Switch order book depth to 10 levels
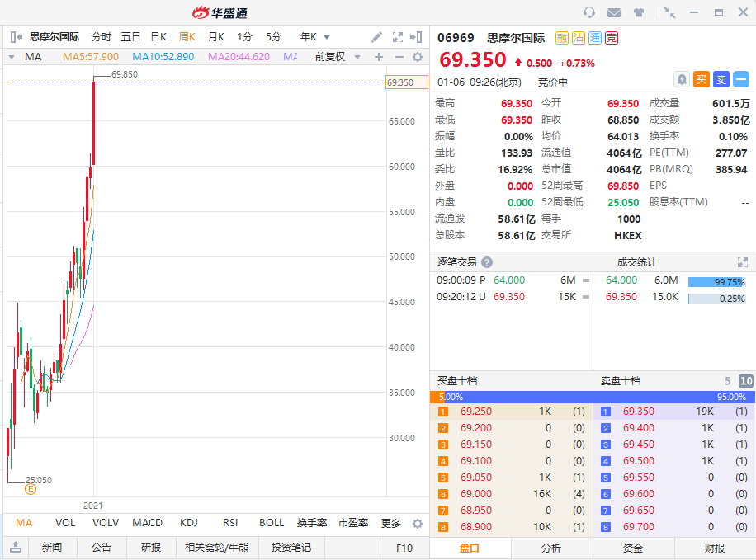This screenshot has width=756, height=560. [745, 381]
